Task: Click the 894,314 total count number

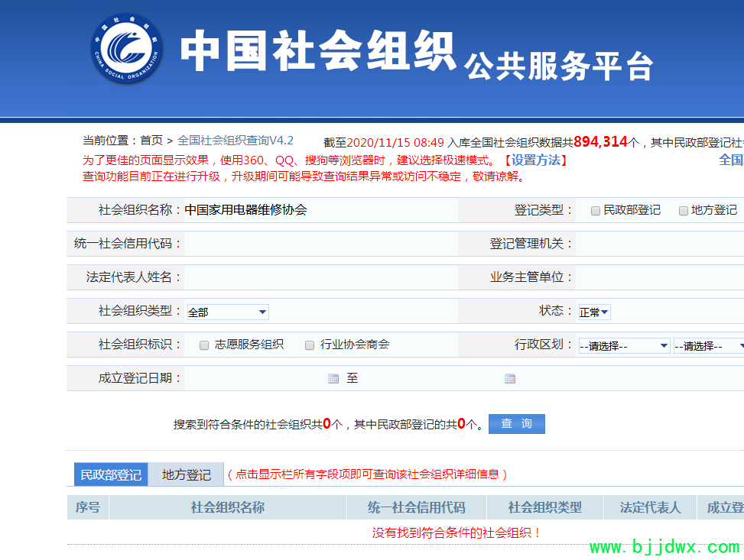Action: click(x=600, y=142)
